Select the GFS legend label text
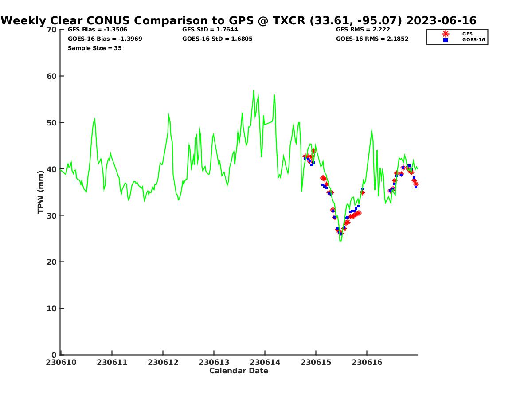The height and width of the screenshot is (399, 532). click(467, 34)
